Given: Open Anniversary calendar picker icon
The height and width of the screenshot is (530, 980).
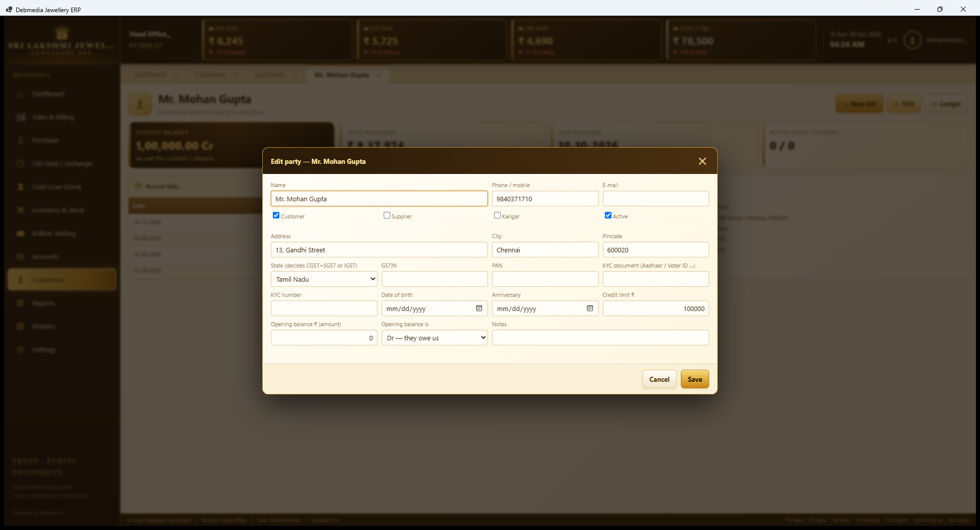Looking at the screenshot, I should [590, 308].
